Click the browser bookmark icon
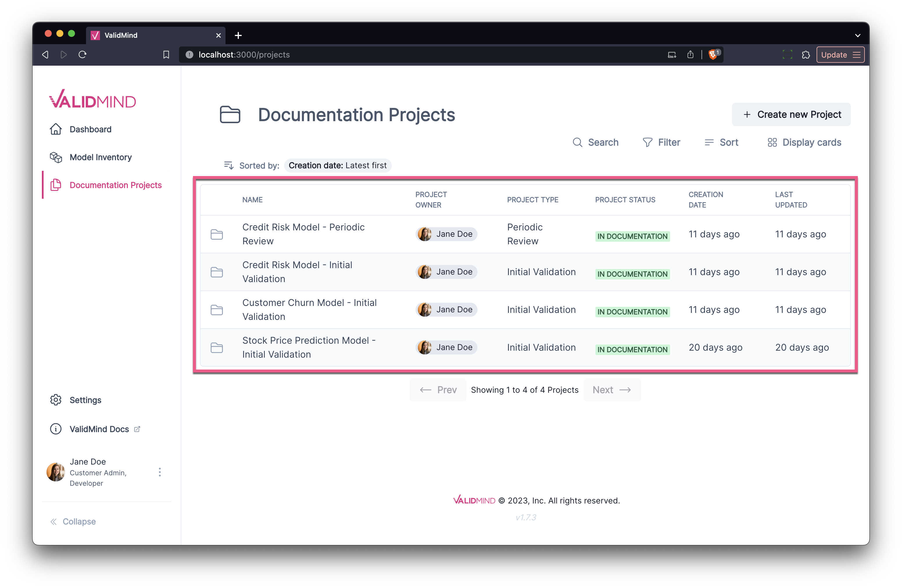Viewport: 902px width, 588px height. tap(166, 55)
